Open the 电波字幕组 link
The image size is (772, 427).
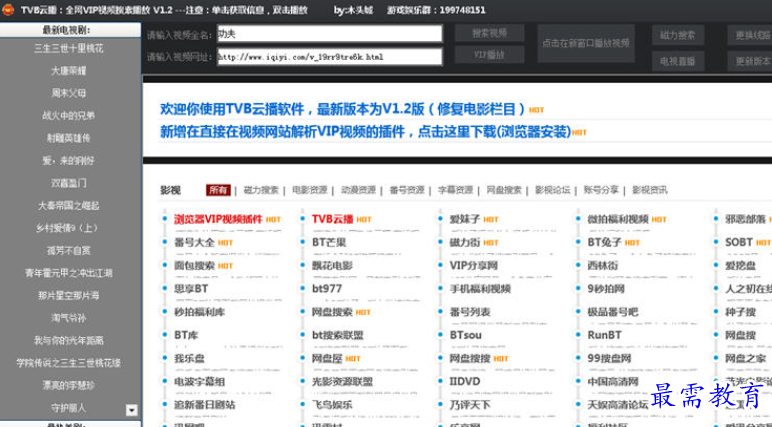(x=199, y=381)
